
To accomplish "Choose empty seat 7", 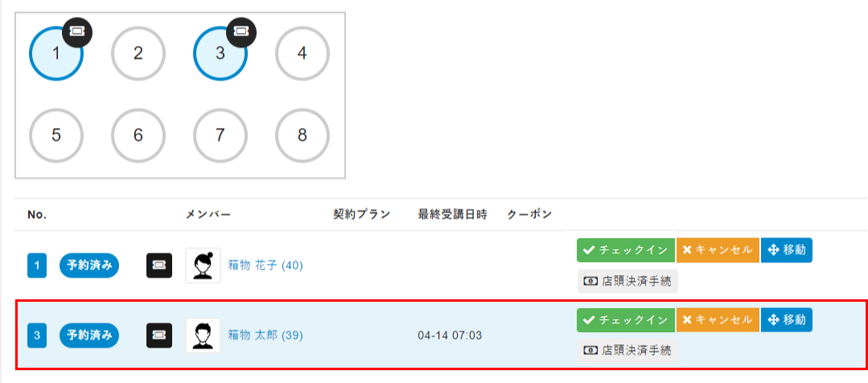I will point(220,135).
